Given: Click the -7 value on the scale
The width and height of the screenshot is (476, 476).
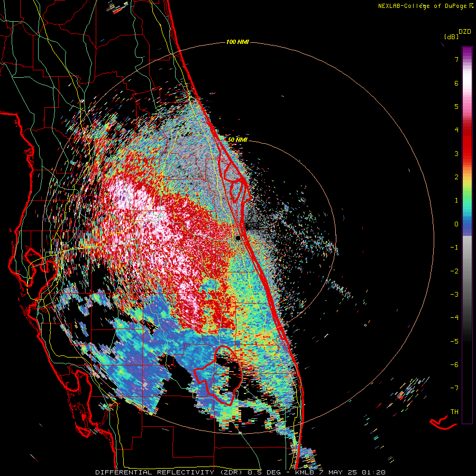Looking at the screenshot, I should 454,388.
